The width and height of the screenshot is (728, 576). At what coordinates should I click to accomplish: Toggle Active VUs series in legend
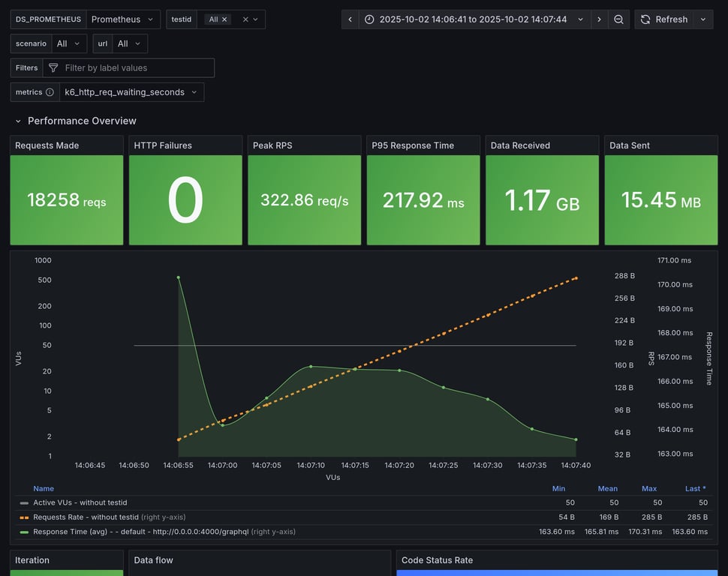(x=80, y=502)
